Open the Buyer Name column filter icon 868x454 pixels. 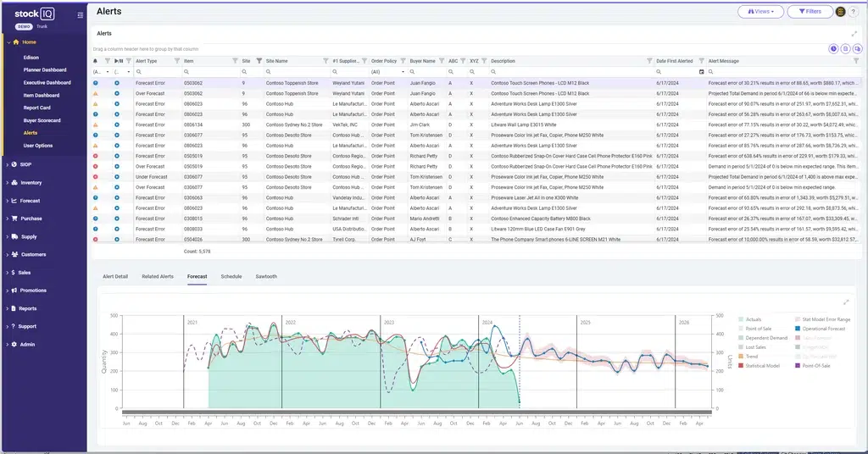tap(442, 61)
